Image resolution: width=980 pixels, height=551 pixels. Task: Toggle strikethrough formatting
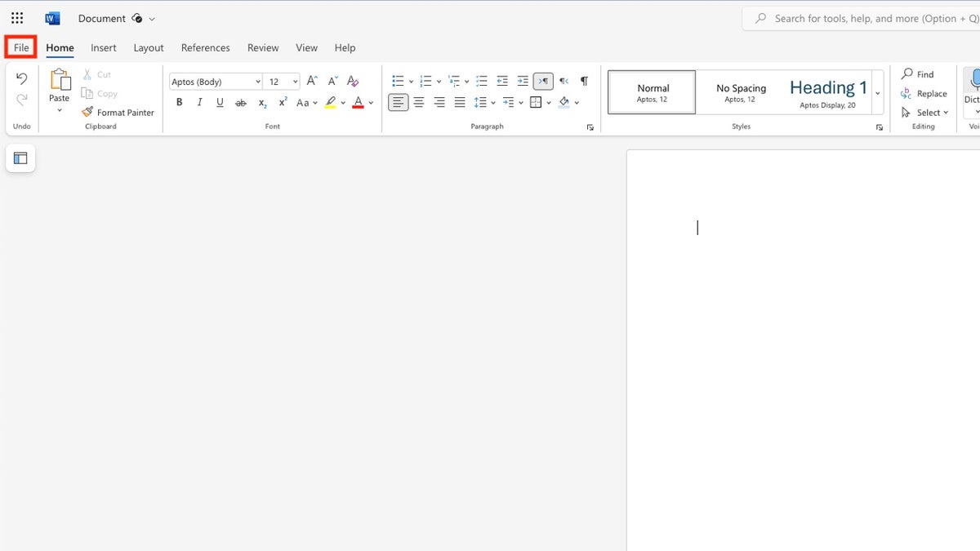point(240,103)
